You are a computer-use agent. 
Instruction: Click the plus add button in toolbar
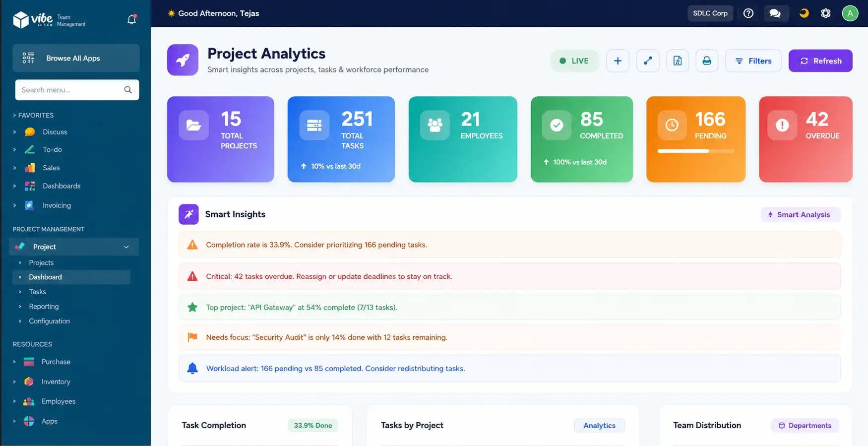pos(618,61)
